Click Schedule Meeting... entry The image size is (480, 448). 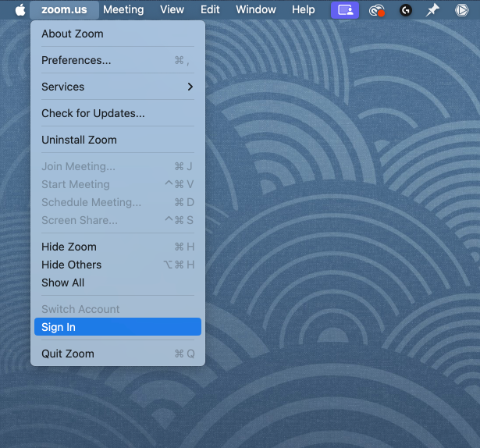tap(118, 202)
